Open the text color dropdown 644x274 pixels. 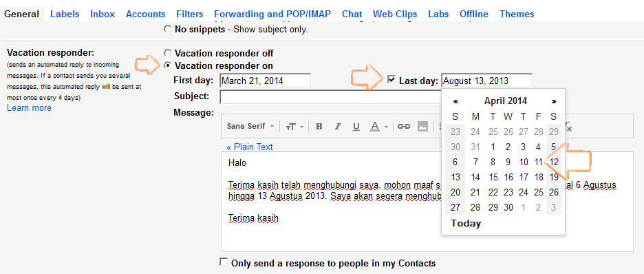click(378, 127)
